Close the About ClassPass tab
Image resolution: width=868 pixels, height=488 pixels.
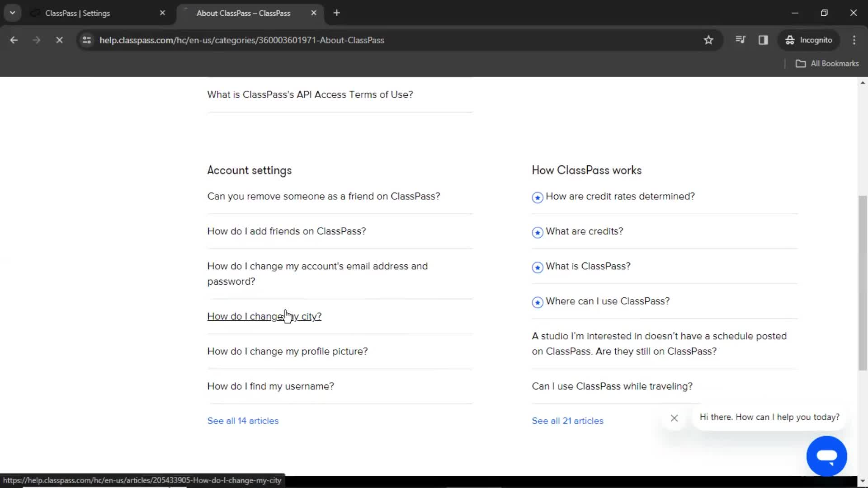pyautogui.click(x=314, y=13)
